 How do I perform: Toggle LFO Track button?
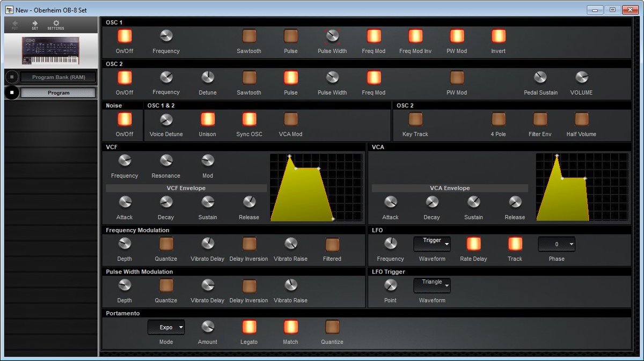(x=515, y=244)
